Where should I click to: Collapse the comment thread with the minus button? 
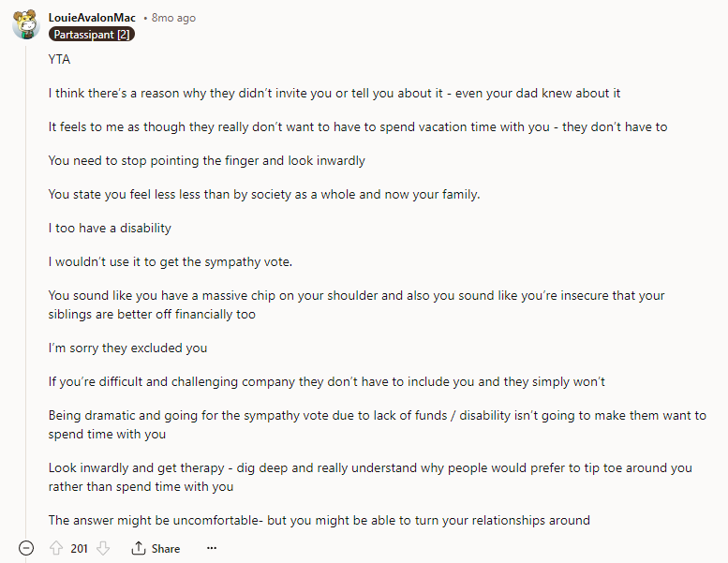(26, 548)
